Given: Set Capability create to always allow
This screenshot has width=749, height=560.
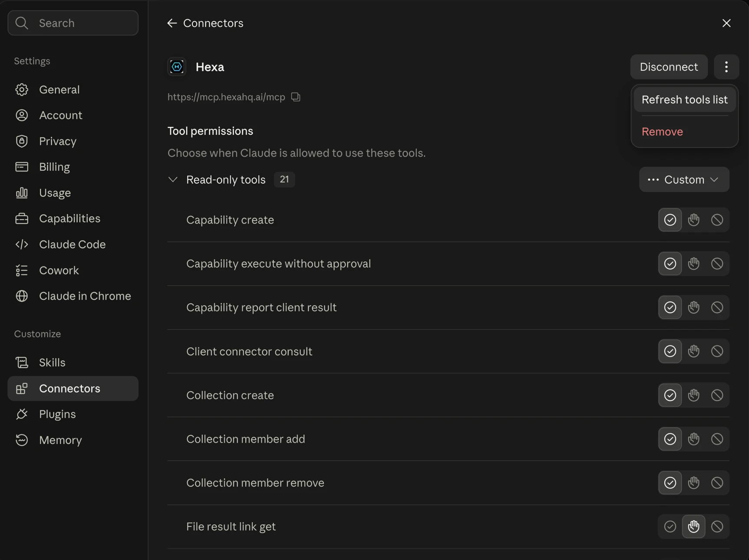Looking at the screenshot, I should pyautogui.click(x=670, y=220).
